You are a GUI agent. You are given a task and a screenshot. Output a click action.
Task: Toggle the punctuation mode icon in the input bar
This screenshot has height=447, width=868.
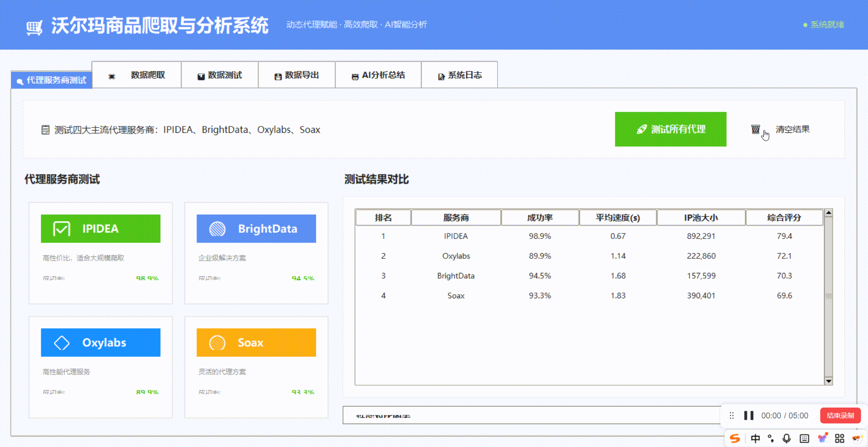771,438
